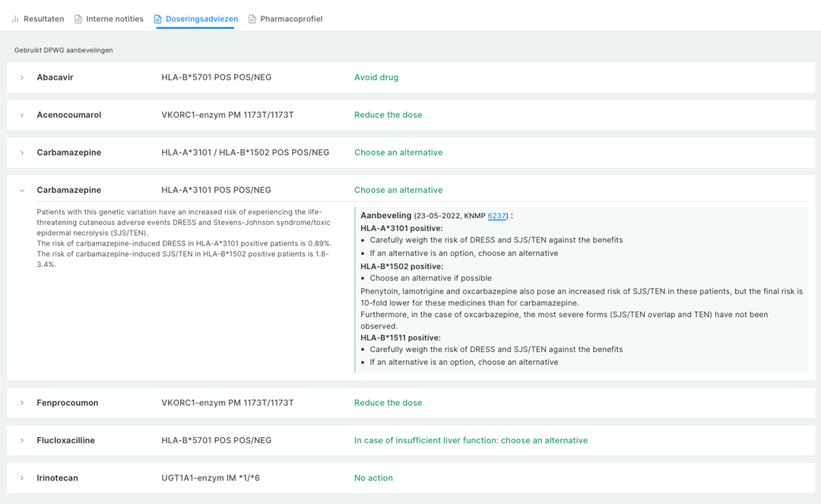The width and height of the screenshot is (821, 504).
Task: Click the Flucloxacilline drug name
Action: point(65,441)
